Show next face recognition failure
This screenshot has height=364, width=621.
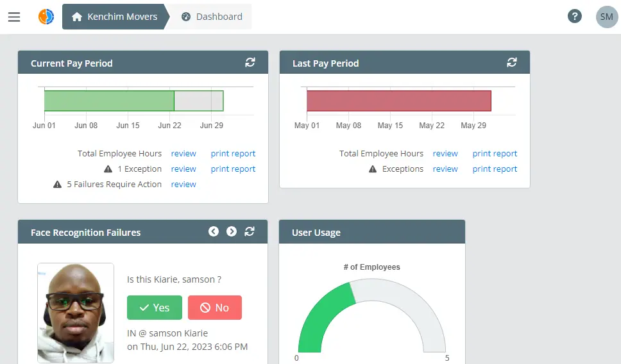[232, 231]
